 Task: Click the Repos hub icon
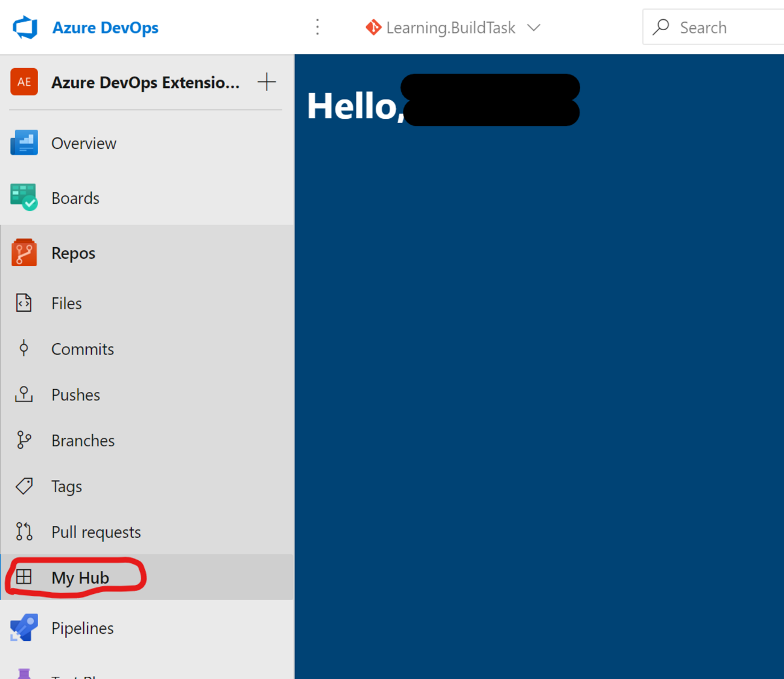click(x=24, y=253)
